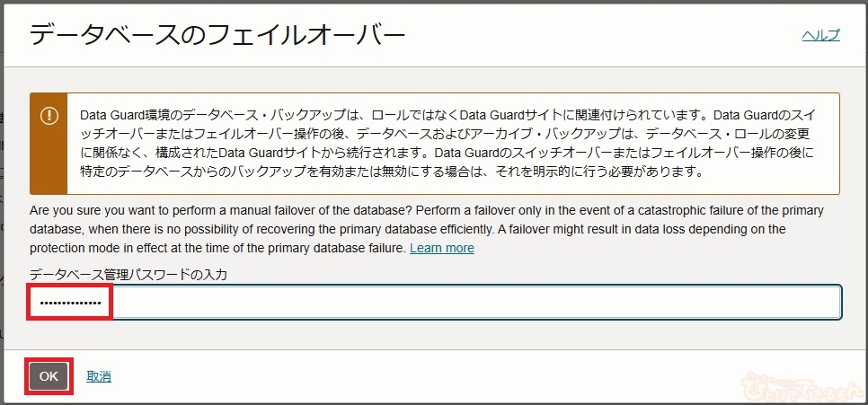Select the manual failover confirmation paragraph
This screenshot has height=405, width=868.
tap(426, 230)
